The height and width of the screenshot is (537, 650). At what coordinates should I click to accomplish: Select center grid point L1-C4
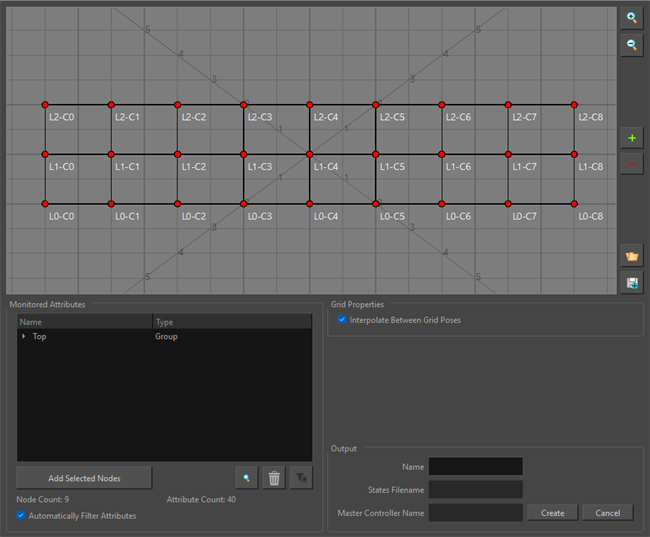[310, 154]
